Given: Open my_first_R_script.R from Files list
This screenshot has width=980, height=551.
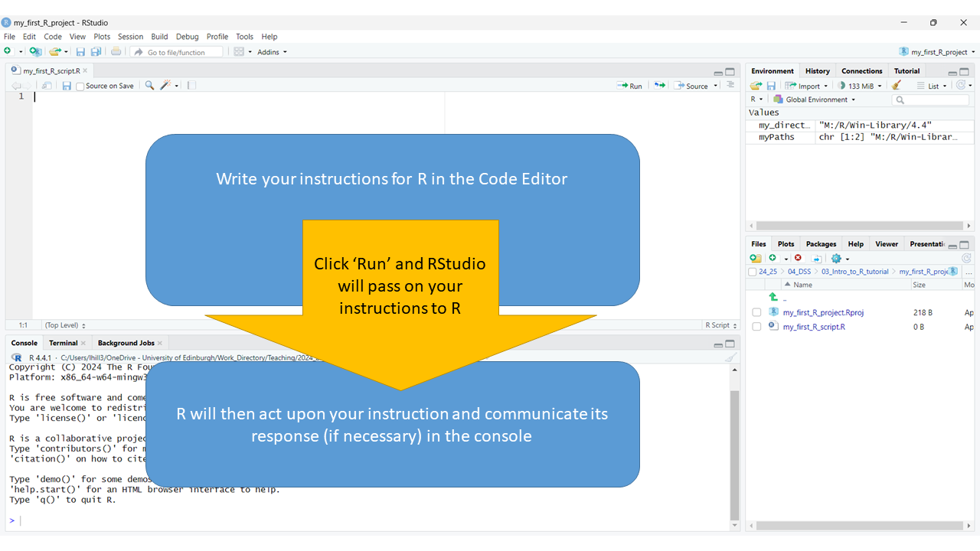Looking at the screenshot, I should tap(814, 327).
